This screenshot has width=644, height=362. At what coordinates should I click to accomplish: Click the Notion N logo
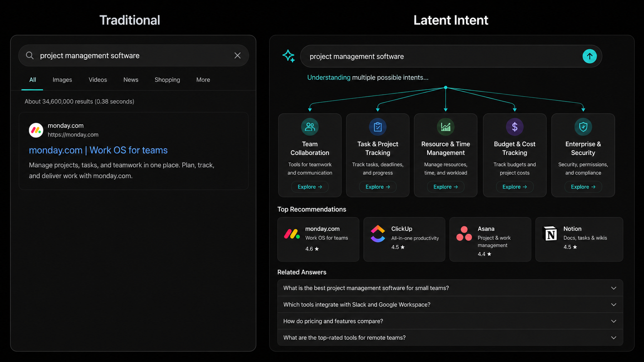(550, 234)
